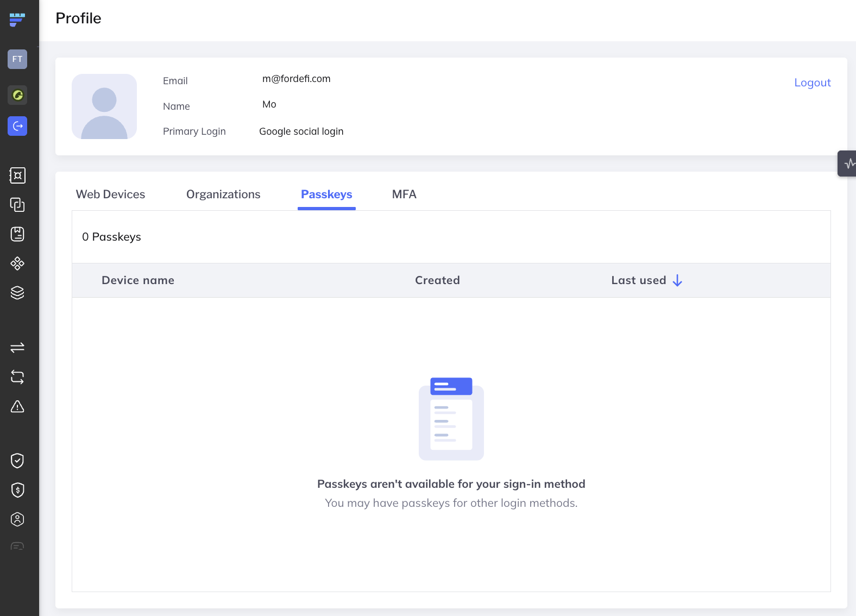Click the Last used sort arrow
The image size is (856, 616).
coord(677,280)
